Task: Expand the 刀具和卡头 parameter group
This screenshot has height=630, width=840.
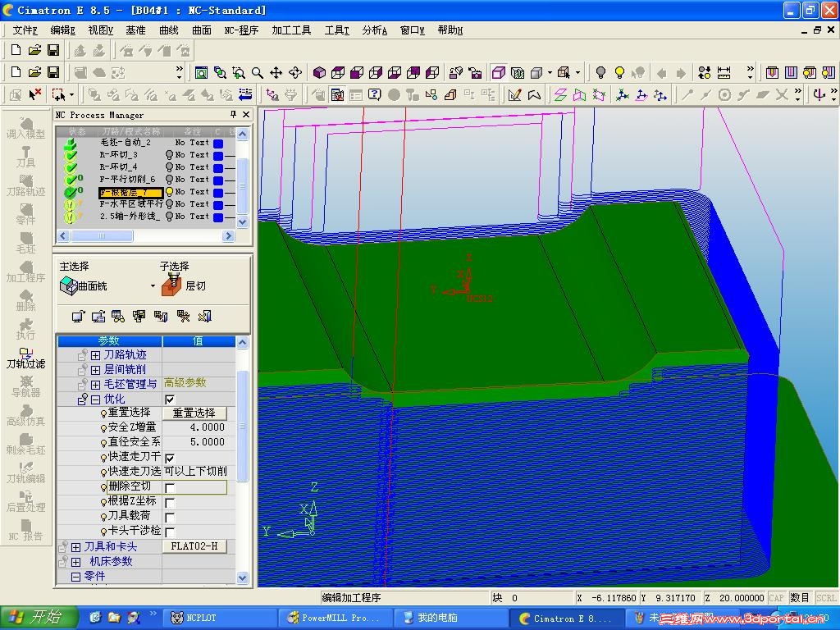Action: point(76,547)
